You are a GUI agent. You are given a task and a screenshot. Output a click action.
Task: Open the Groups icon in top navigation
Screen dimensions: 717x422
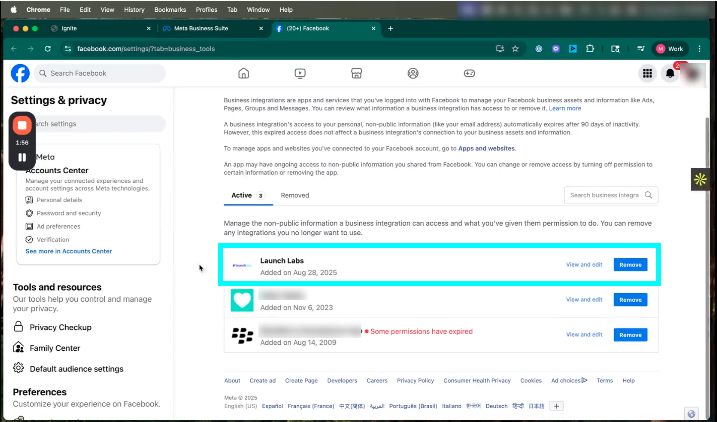413,73
